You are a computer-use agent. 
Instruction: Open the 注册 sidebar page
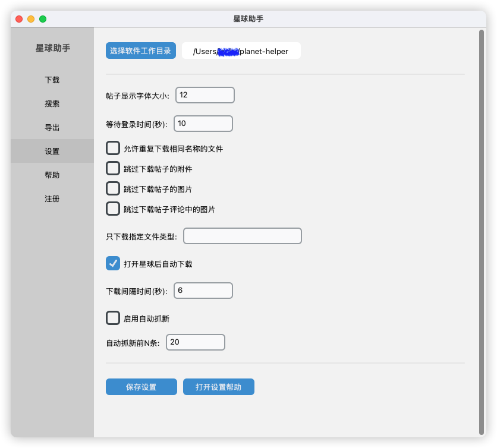[52, 198]
